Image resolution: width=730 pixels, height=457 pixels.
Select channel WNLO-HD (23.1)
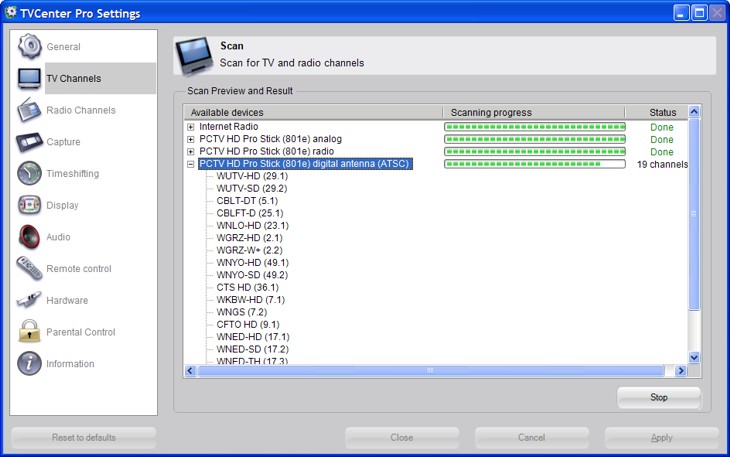point(253,225)
